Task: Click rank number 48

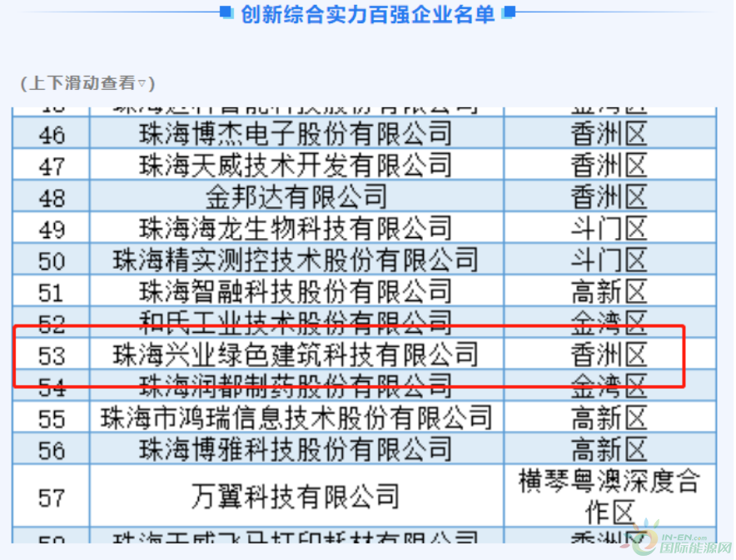Action: click(x=52, y=198)
